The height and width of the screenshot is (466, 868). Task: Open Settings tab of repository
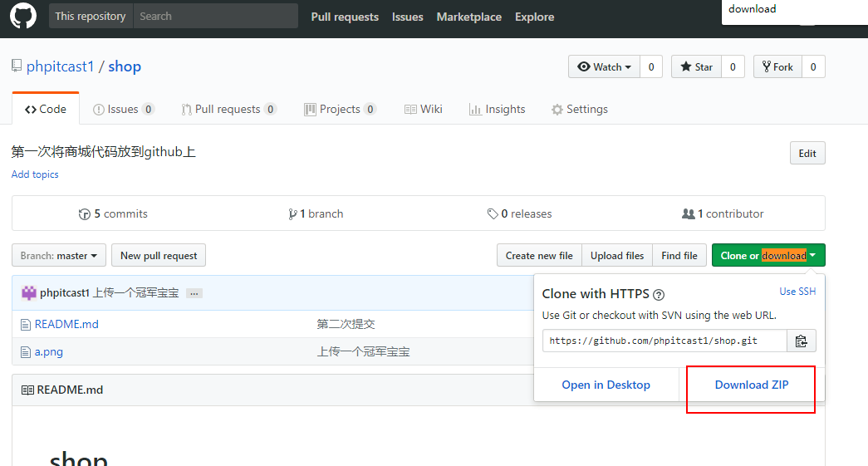(x=579, y=109)
